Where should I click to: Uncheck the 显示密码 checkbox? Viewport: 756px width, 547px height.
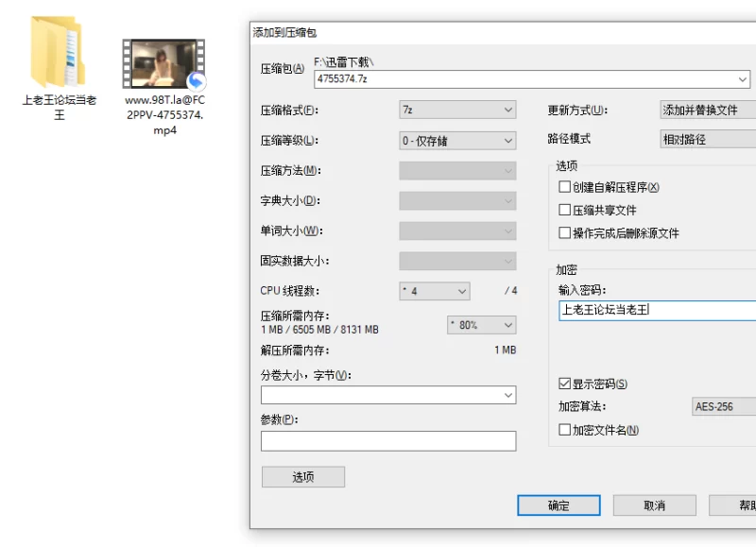pos(565,385)
